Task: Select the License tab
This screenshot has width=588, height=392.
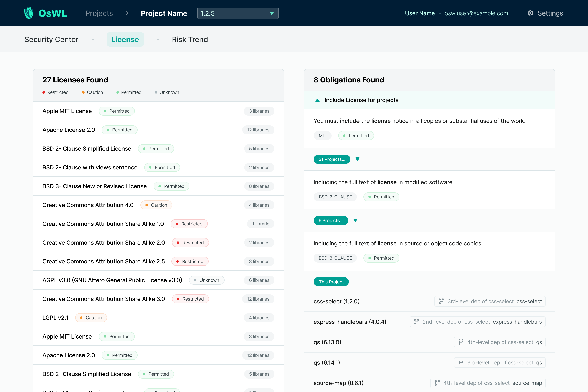Action: [x=125, y=39]
